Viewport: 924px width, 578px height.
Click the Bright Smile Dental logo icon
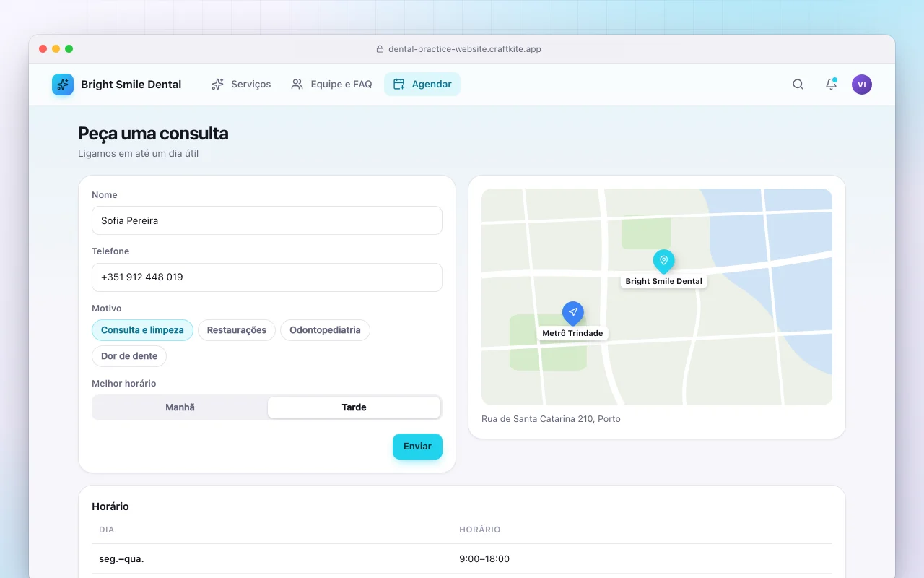[63, 85]
